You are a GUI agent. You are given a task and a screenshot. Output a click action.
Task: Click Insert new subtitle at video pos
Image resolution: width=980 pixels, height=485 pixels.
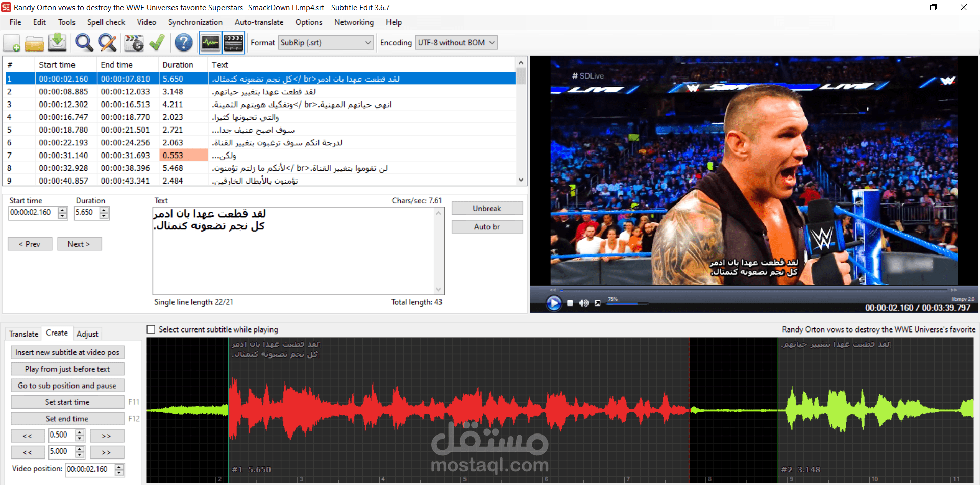coord(67,352)
